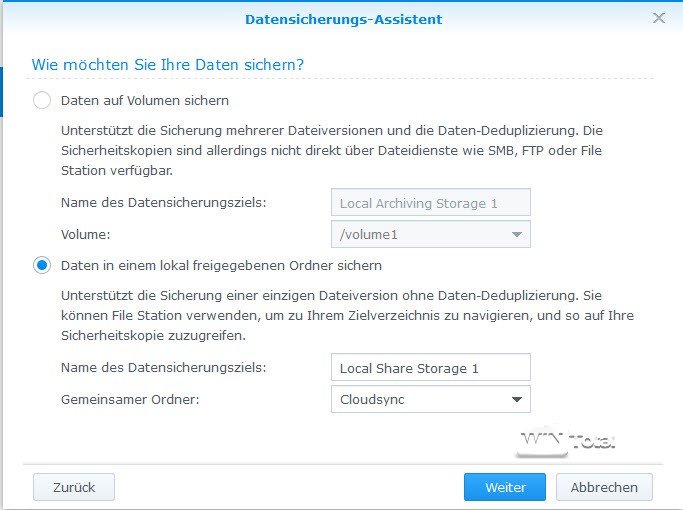Close the Datensicherungs-Assistent dialog with X
Image resolution: width=683 pixels, height=510 pixels.
pyautogui.click(x=659, y=18)
